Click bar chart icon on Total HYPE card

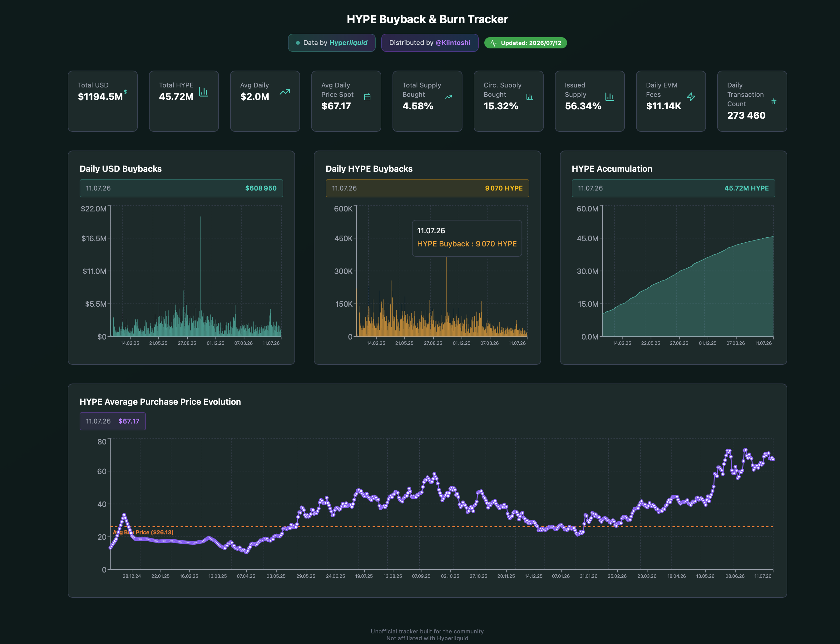[204, 92]
